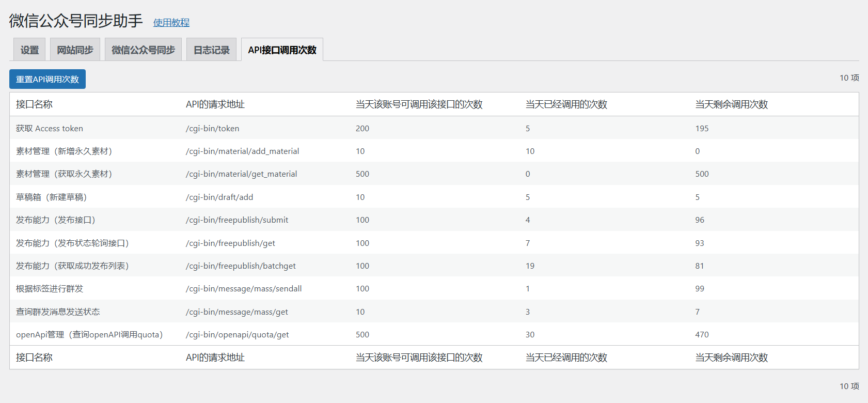
Task: Click remaining value 195 in token row
Action: 702,128
